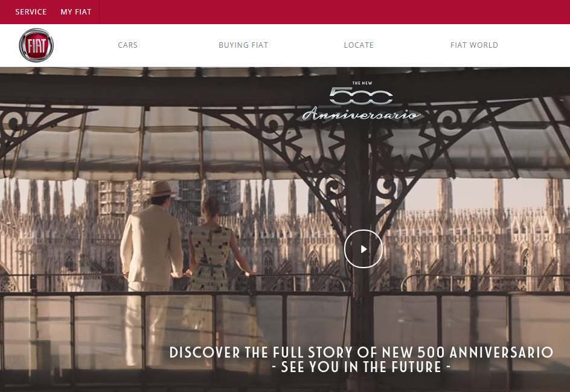Play the 500 Anniversario video
This screenshot has width=570, height=392.
(x=363, y=249)
